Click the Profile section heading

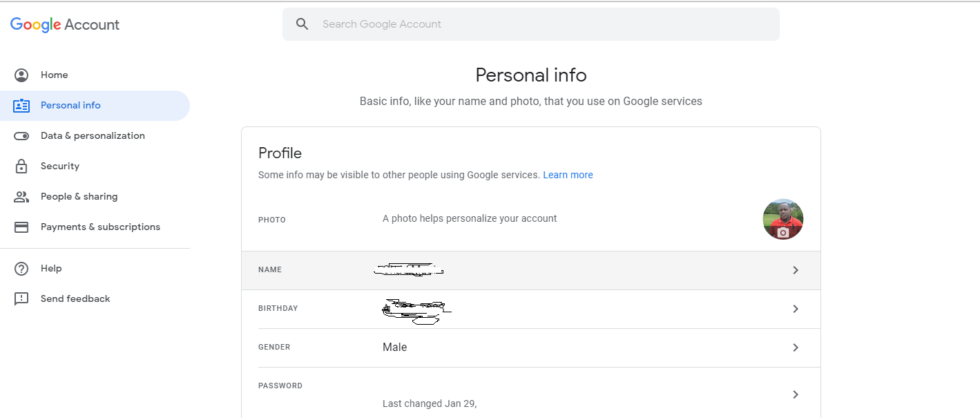(280, 153)
